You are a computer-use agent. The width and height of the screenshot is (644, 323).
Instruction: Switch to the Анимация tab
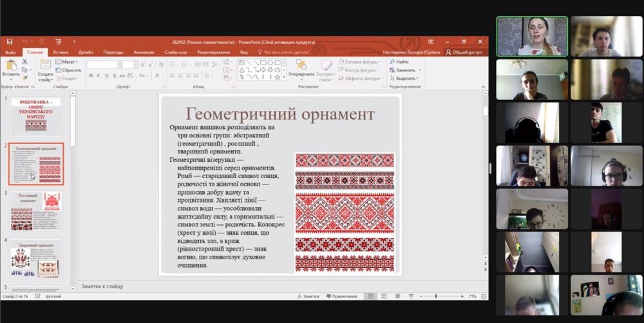pyautogui.click(x=144, y=52)
